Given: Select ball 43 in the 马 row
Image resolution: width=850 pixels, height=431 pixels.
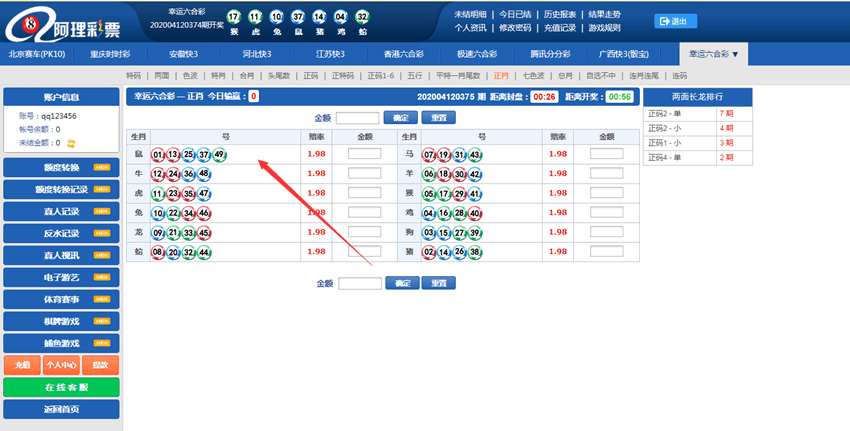Looking at the screenshot, I should pos(476,155).
